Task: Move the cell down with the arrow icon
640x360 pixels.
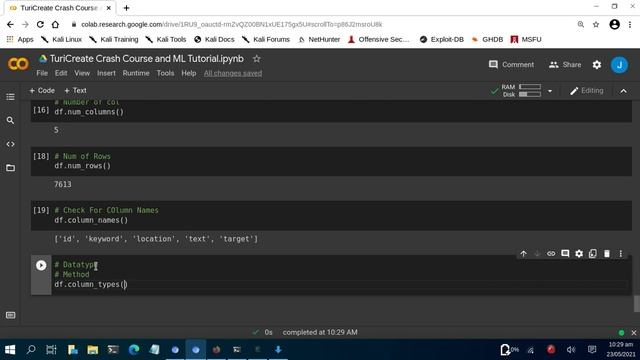Action: click(537, 254)
